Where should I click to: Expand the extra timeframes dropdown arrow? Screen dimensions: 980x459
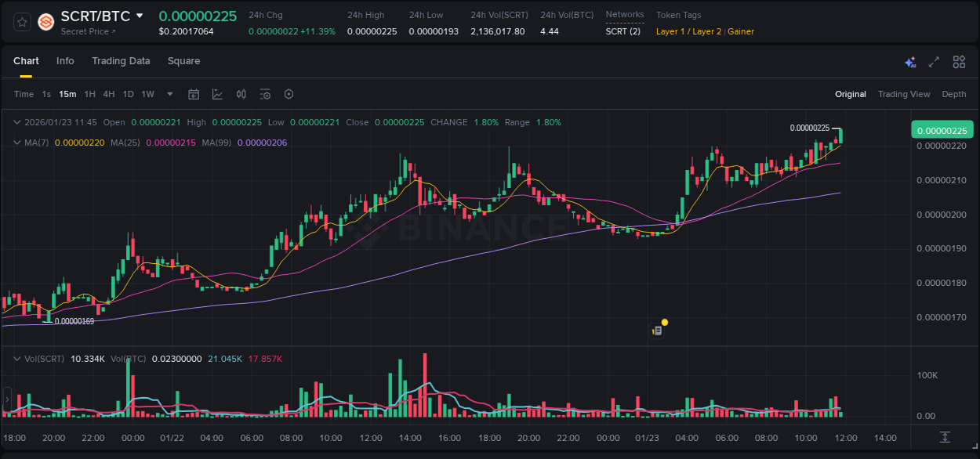point(169,94)
